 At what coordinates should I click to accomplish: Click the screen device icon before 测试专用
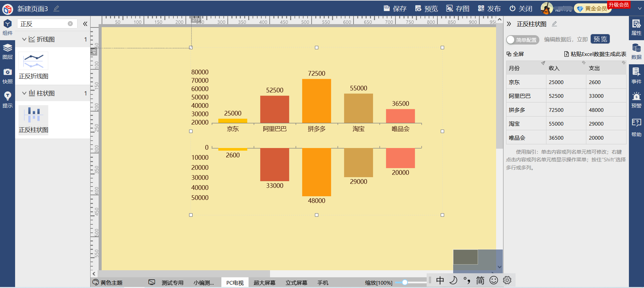[x=152, y=282]
